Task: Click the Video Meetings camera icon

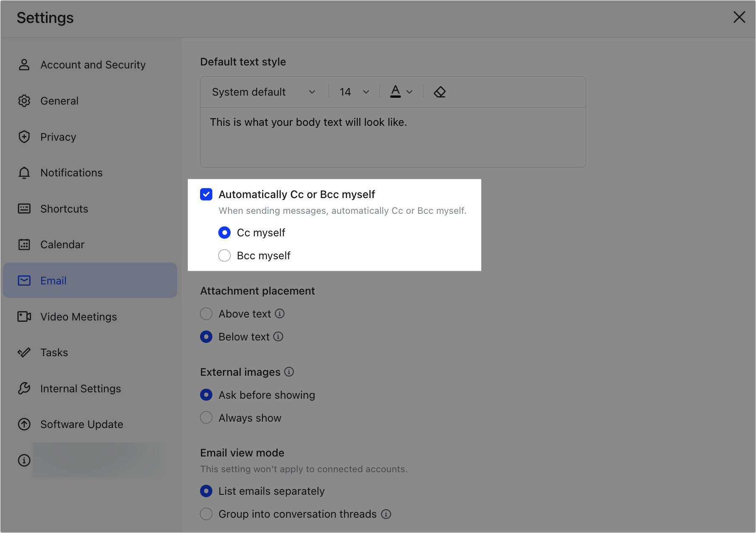Action: (24, 316)
